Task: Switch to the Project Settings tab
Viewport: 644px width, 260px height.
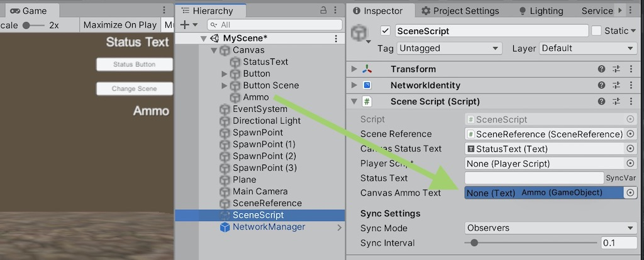Action: click(460, 11)
